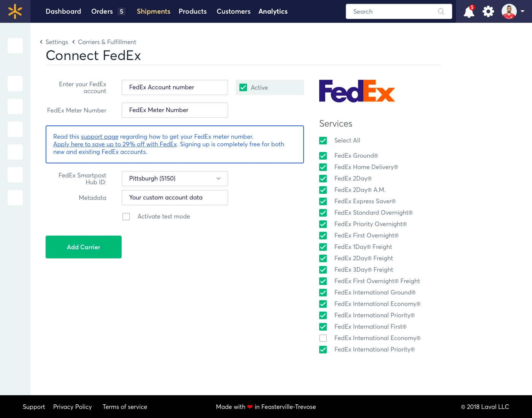Uncheck the Active checkbox
The width and height of the screenshot is (532, 418).
pyautogui.click(x=243, y=87)
